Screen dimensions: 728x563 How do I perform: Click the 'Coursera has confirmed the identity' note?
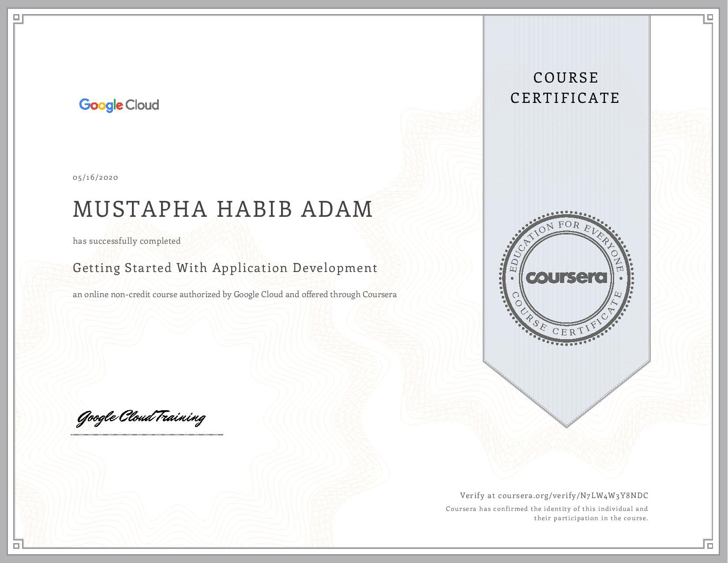pyautogui.click(x=547, y=514)
